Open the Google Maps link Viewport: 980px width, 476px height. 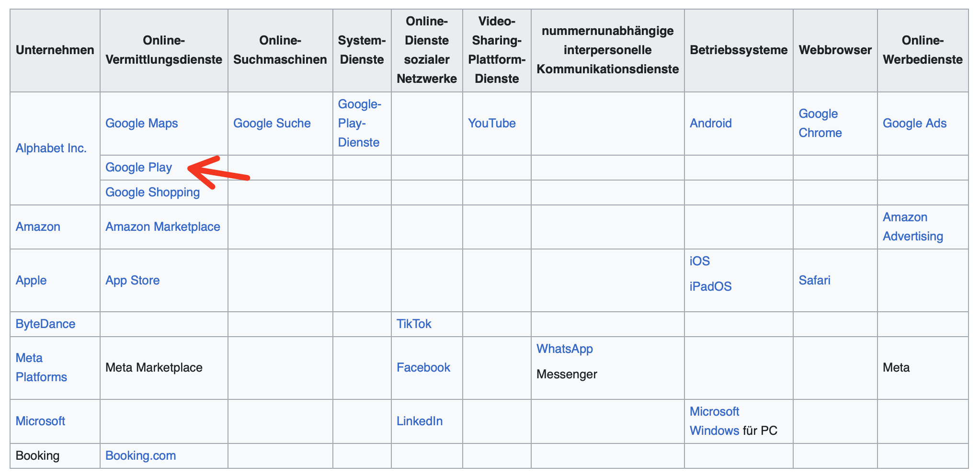tap(141, 124)
